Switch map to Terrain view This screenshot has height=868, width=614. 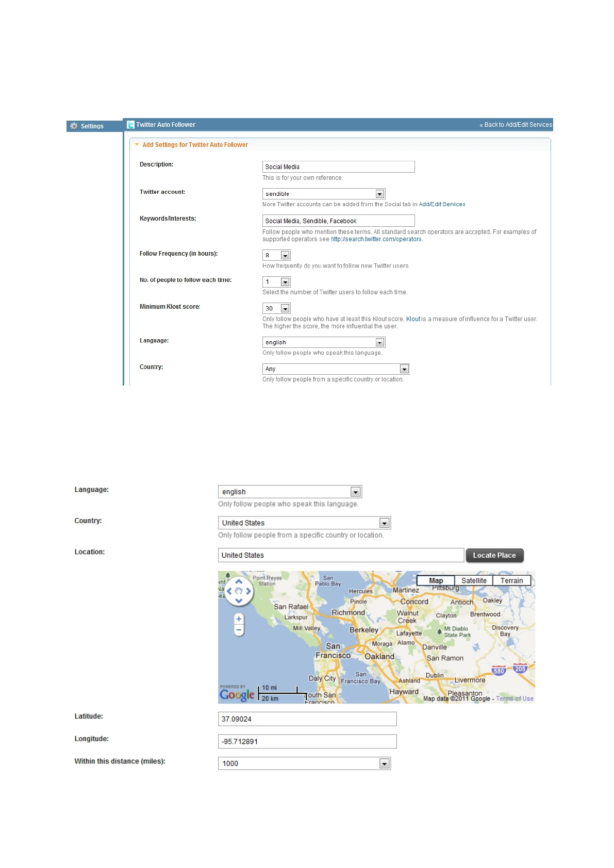click(x=511, y=580)
